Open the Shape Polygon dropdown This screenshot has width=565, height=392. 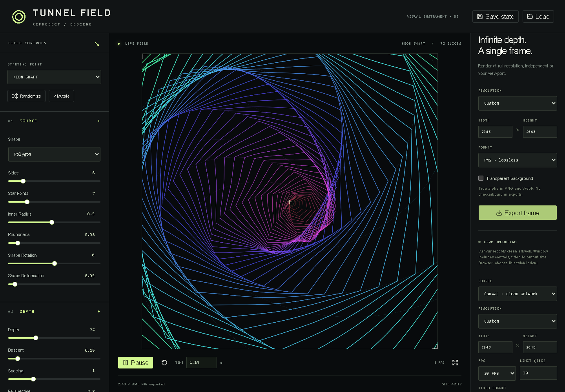point(54,154)
